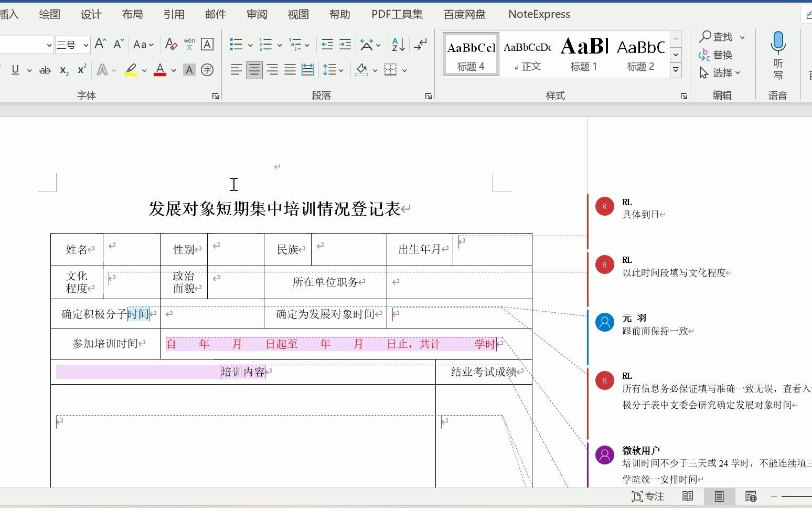This screenshot has width=812, height=508.
Task: Activate the Dictate (听写) voice tool
Action: pos(778,55)
